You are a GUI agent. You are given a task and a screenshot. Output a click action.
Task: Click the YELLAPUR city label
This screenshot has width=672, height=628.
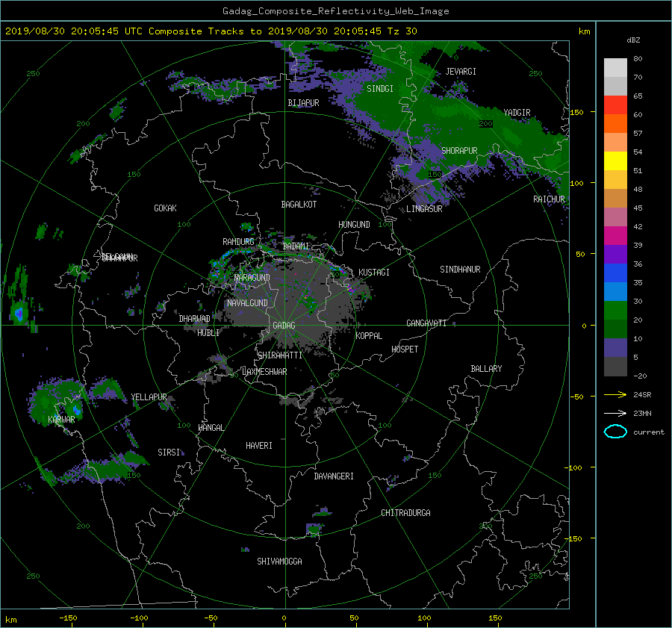tap(149, 397)
